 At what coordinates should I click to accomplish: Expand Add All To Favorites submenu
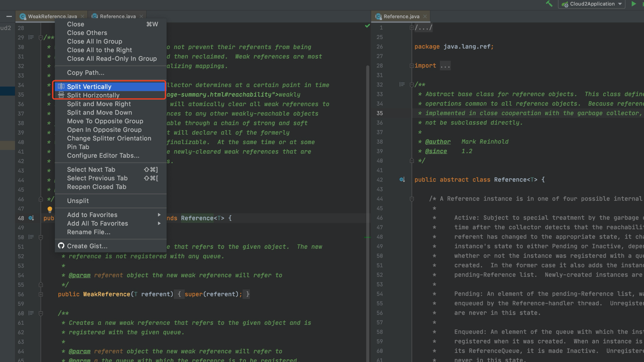pos(111,224)
